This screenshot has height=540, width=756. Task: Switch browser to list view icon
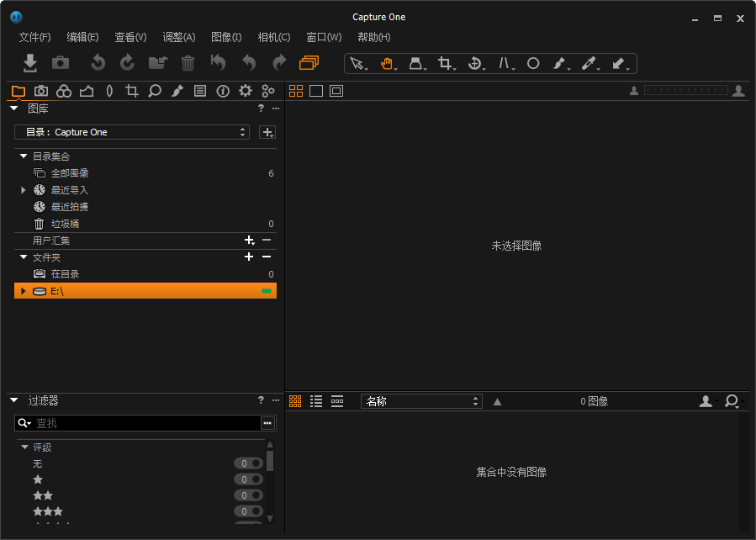(x=316, y=401)
